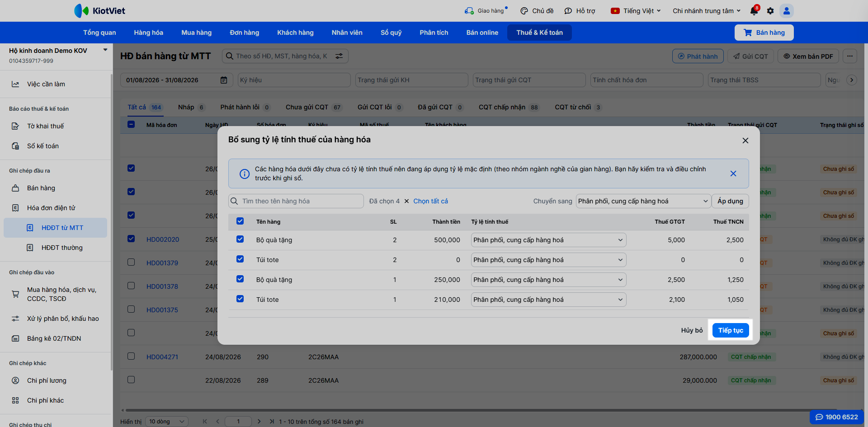Uncheck the first Bộ quà tặng row
The width and height of the screenshot is (868, 427).
(240, 239)
